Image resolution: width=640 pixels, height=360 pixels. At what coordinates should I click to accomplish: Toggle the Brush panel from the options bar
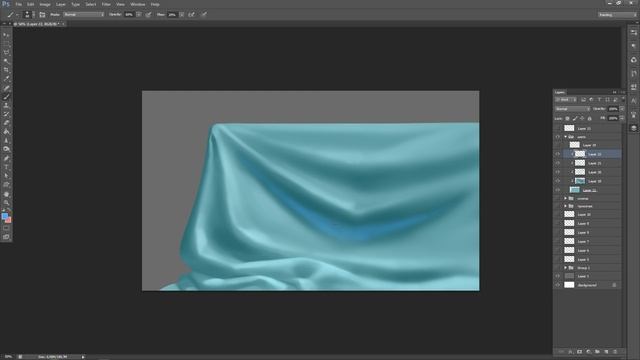[x=42, y=15]
